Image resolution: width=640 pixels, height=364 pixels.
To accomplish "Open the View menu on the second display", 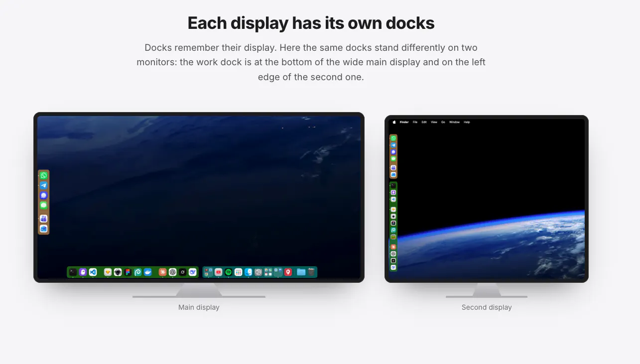I will pos(434,122).
